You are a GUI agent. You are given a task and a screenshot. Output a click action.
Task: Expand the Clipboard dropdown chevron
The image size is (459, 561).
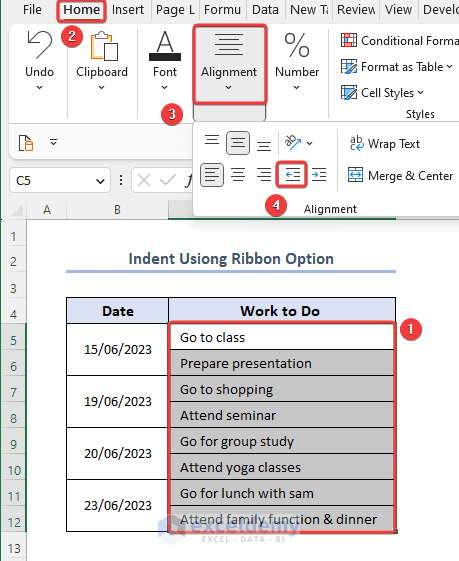pos(102,87)
